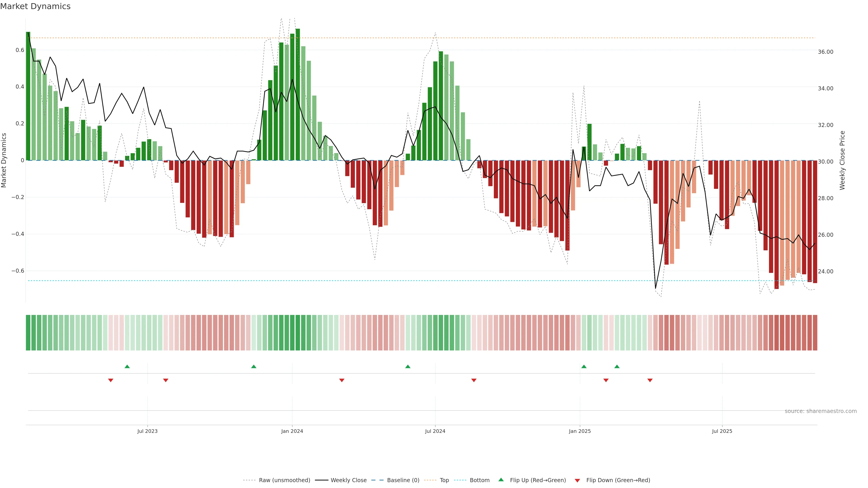Click the green flip-up marker just before Jan 2024

pos(254,366)
